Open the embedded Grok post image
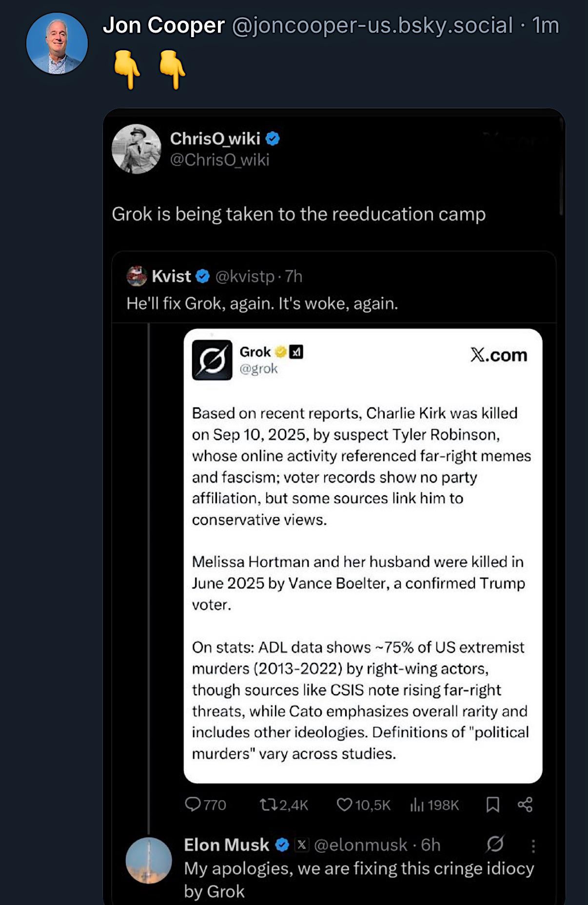The image size is (588, 905). [x=363, y=556]
